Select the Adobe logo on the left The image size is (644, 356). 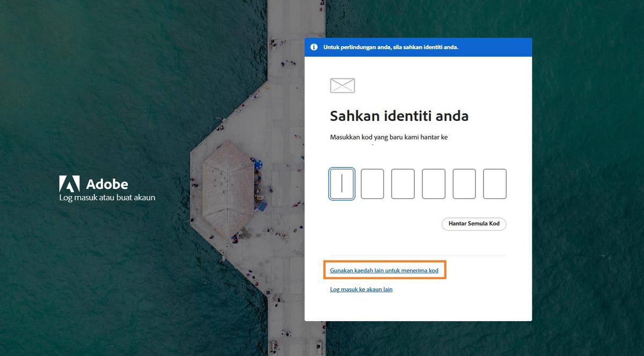point(93,184)
